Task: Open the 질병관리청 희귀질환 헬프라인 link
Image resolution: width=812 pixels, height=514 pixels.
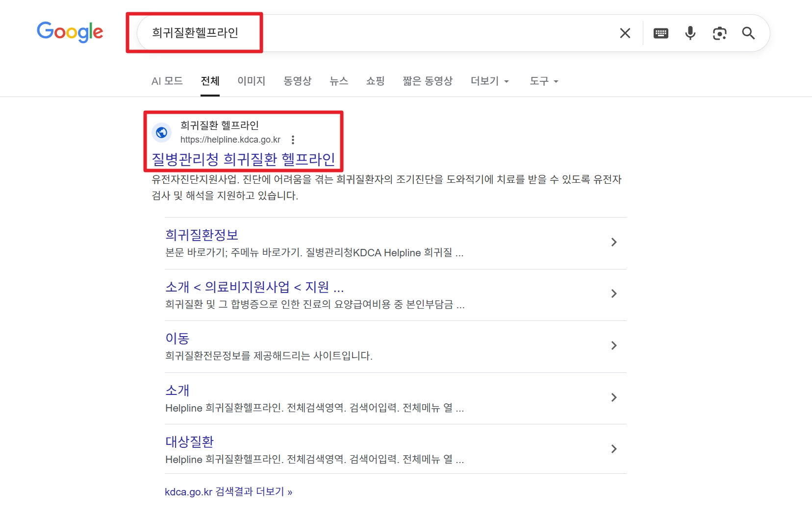Action: pos(243,159)
